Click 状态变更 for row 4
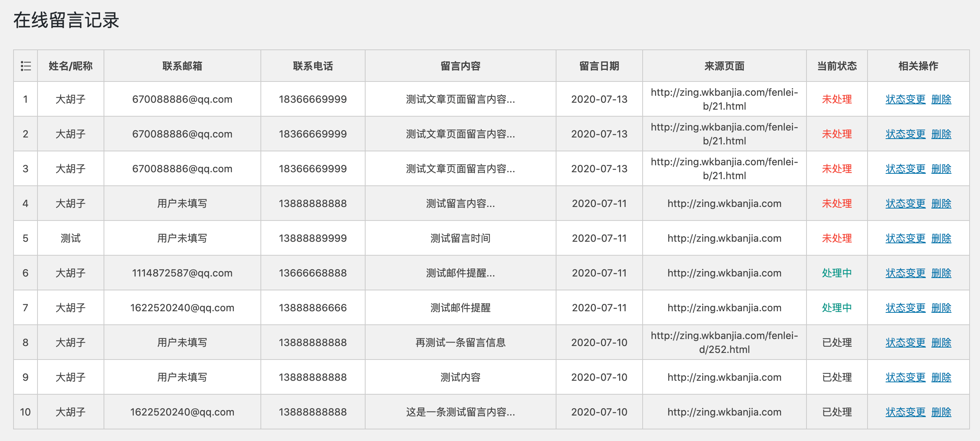 (905, 204)
